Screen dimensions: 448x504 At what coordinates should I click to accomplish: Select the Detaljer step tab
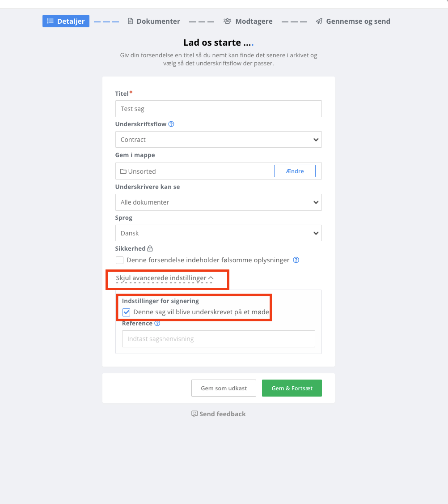(x=66, y=21)
